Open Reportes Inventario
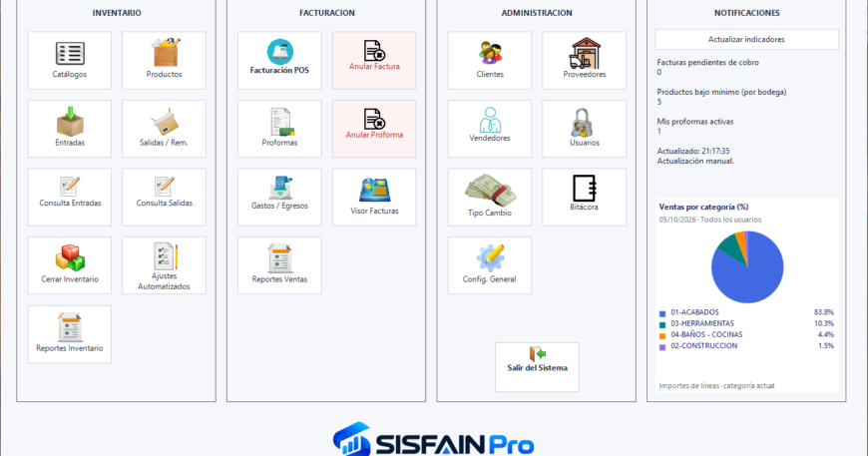This screenshot has height=456, width=868. [x=69, y=334]
